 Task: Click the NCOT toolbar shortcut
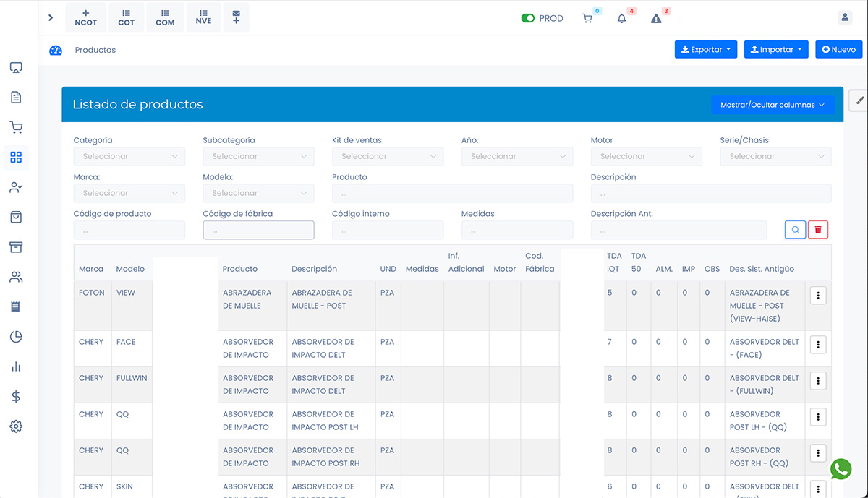coord(86,17)
